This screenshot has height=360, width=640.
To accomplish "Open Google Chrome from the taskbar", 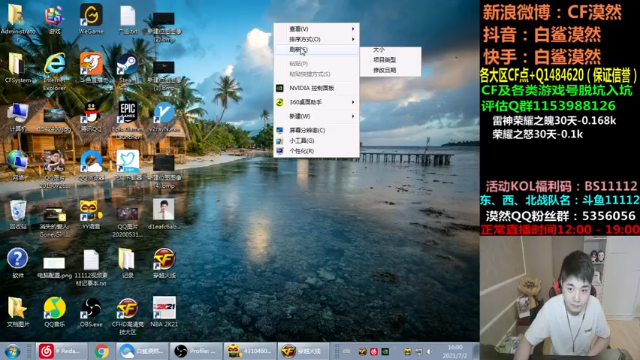I will 102,351.
